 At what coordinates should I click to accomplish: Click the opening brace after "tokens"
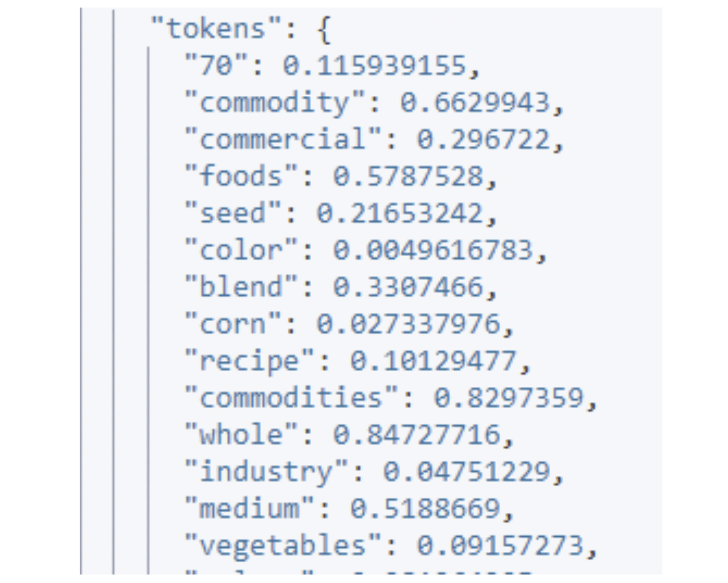(324, 30)
